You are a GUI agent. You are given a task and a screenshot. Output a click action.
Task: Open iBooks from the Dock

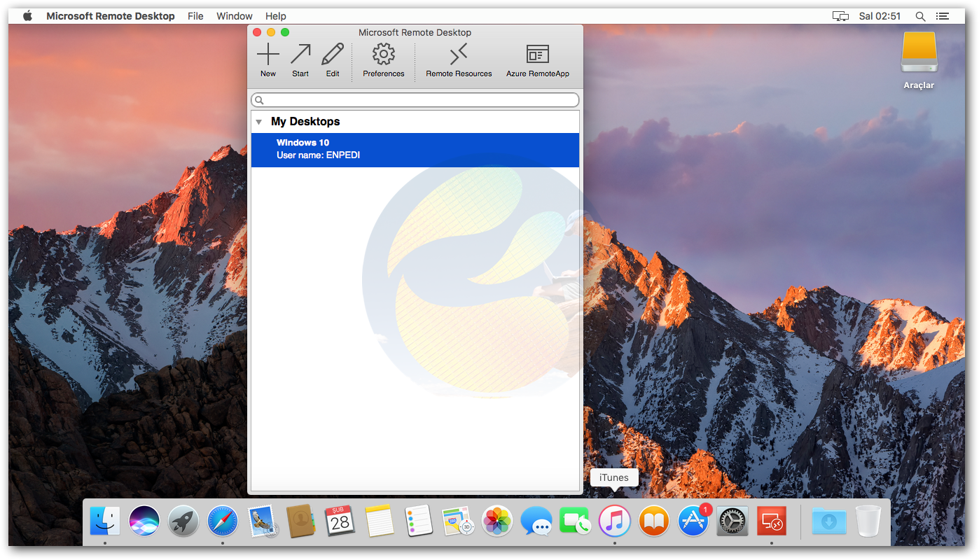coord(654,521)
